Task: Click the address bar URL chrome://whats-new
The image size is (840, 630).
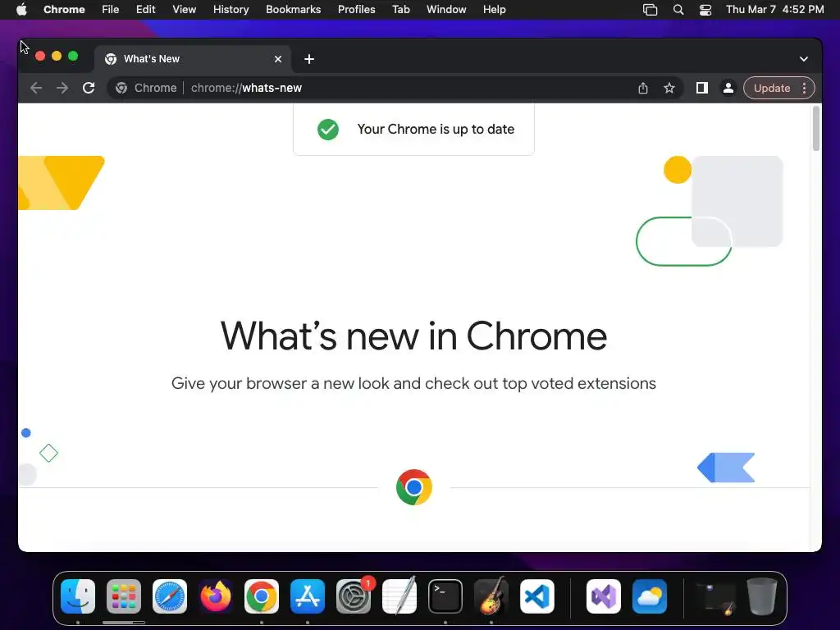Action: point(246,88)
